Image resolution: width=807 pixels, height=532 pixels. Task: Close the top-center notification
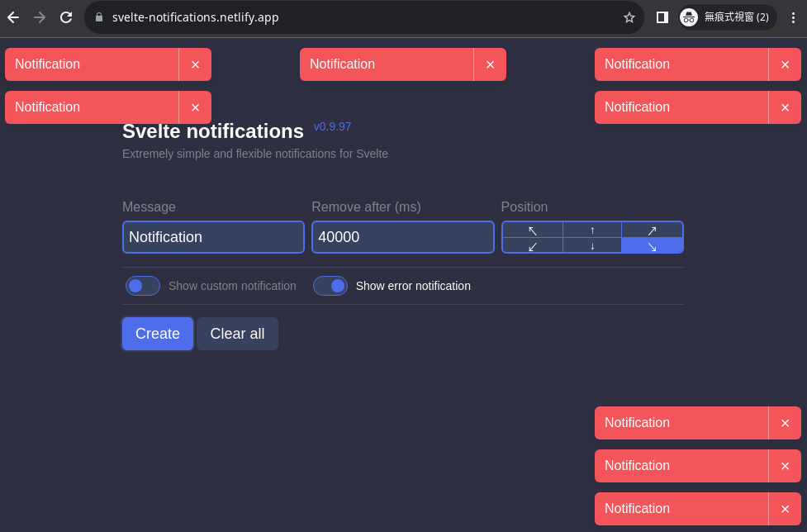coord(490,64)
